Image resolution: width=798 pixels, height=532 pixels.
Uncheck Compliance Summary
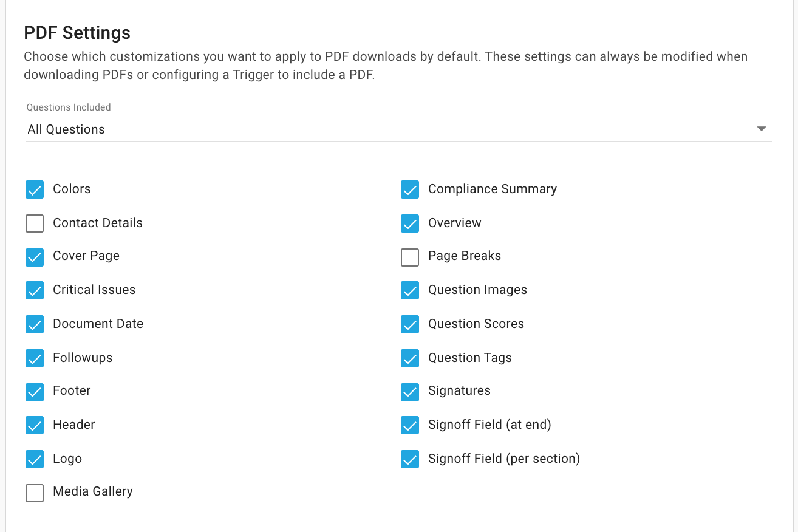click(x=410, y=189)
